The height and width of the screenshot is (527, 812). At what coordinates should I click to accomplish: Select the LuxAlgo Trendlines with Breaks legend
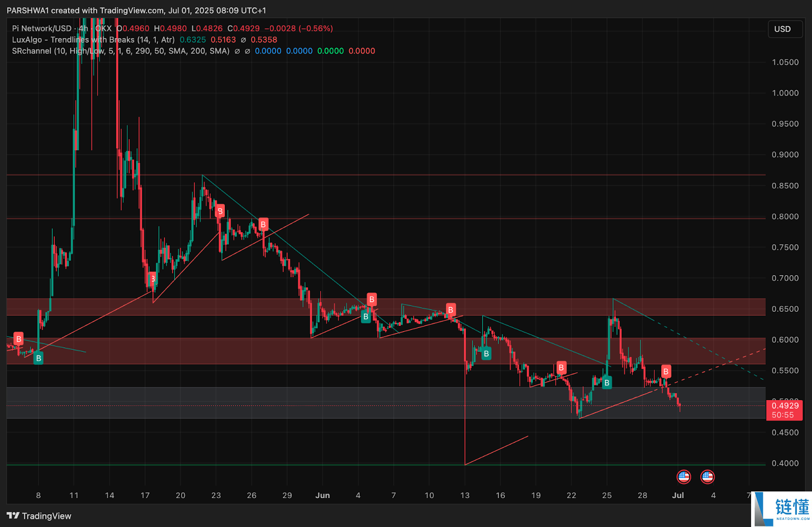click(93, 40)
